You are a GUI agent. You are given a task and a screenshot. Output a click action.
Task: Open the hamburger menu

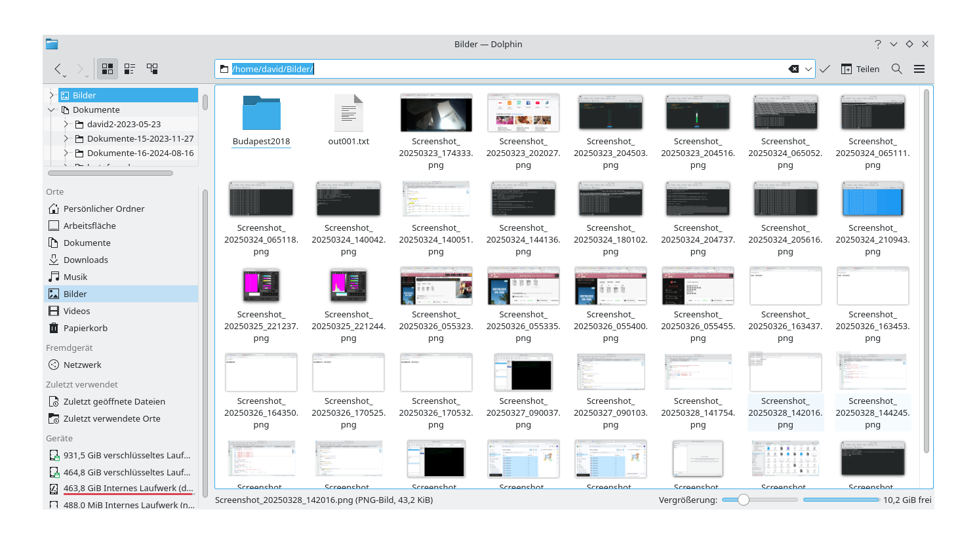click(919, 68)
